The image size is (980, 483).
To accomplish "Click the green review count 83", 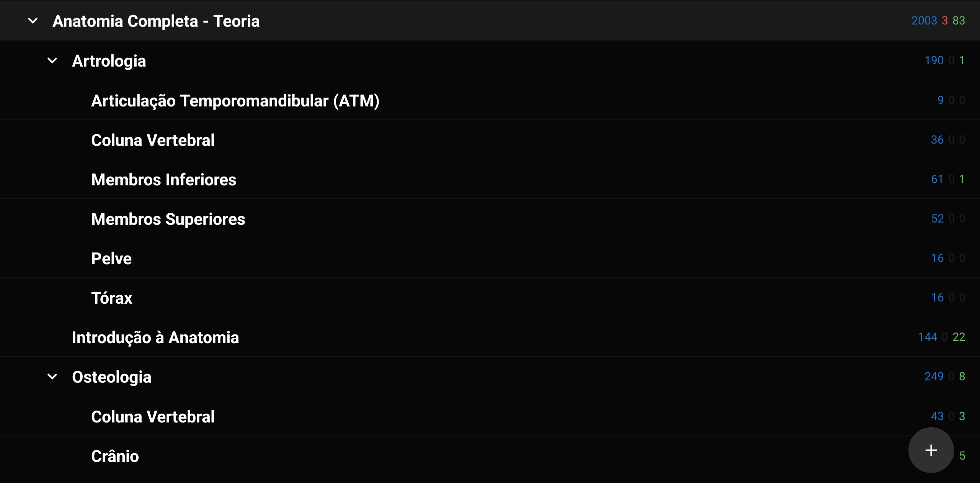I will [959, 20].
